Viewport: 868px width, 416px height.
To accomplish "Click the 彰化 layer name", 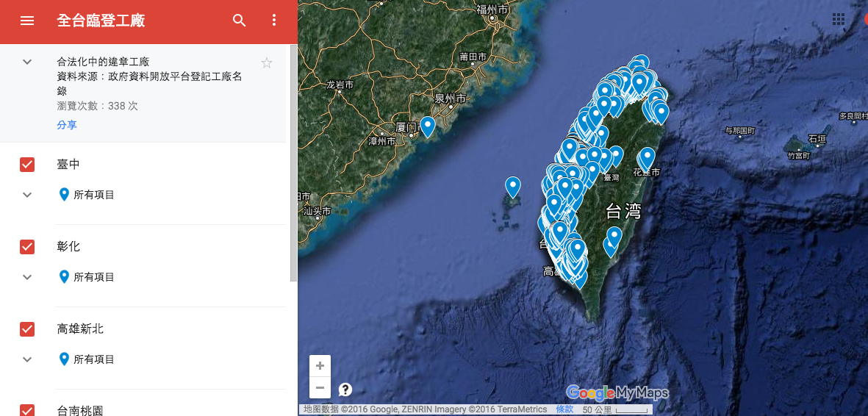I will tap(68, 247).
